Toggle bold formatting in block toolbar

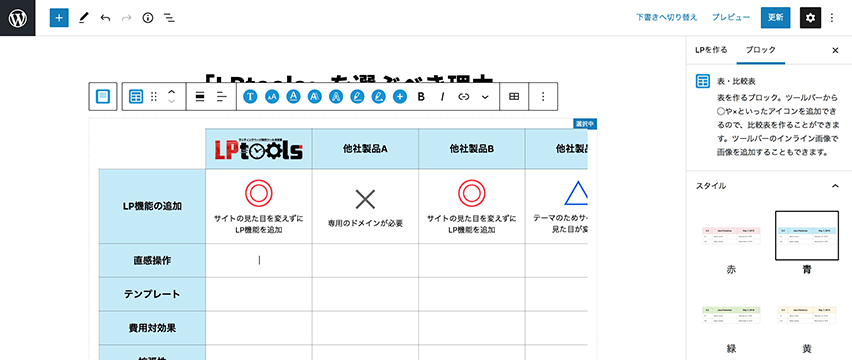pyautogui.click(x=421, y=97)
